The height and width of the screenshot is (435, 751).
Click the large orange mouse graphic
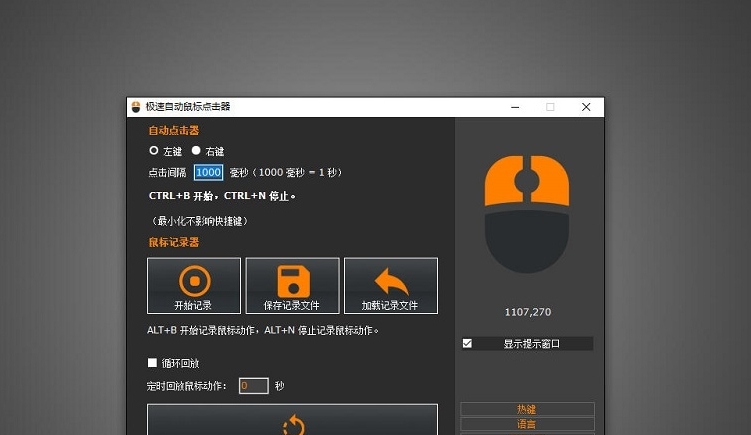click(527, 214)
